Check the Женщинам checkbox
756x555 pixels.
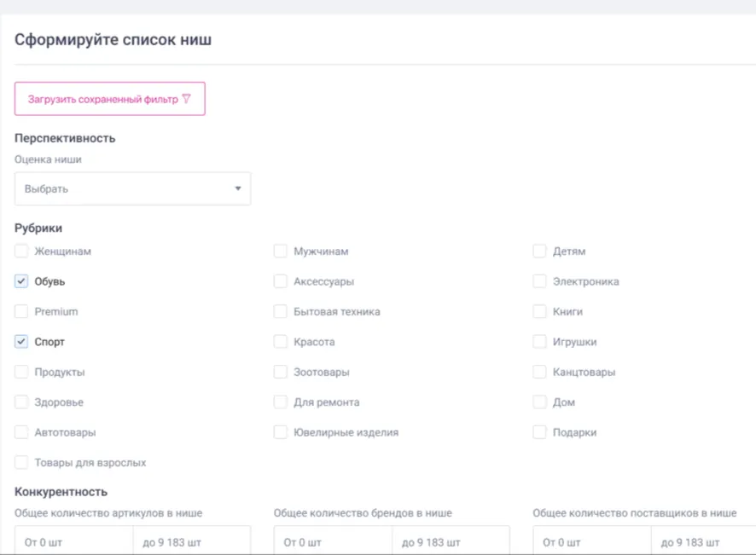click(x=21, y=251)
